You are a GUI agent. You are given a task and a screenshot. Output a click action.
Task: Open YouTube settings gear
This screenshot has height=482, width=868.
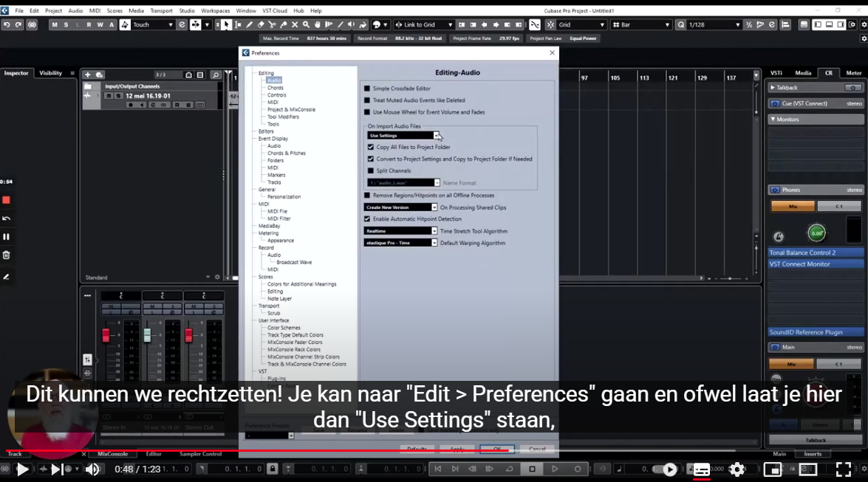[x=737, y=469]
